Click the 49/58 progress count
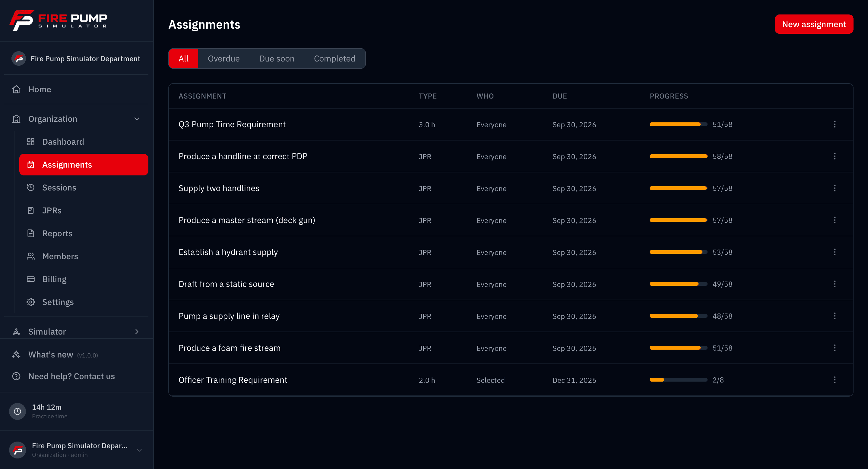Viewport: 868px width, 469px height. tap(722, 284)
